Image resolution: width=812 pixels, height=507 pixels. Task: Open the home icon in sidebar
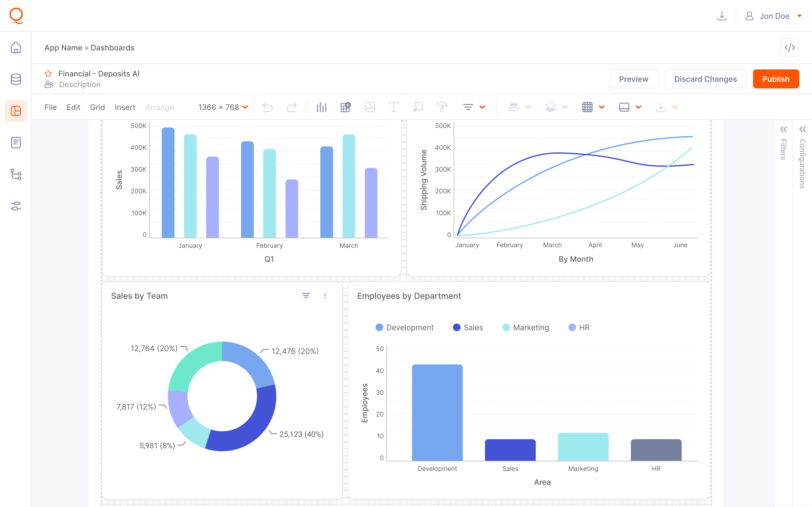point(16,48)
